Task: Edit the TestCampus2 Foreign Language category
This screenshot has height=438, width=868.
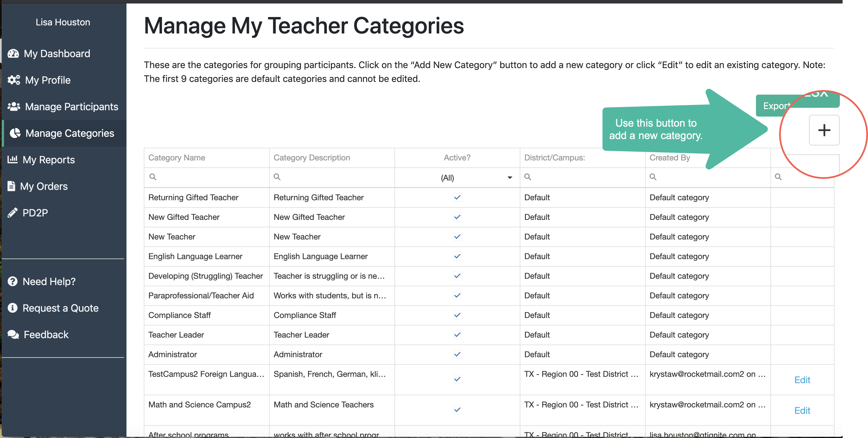Action: coord(802,380)
